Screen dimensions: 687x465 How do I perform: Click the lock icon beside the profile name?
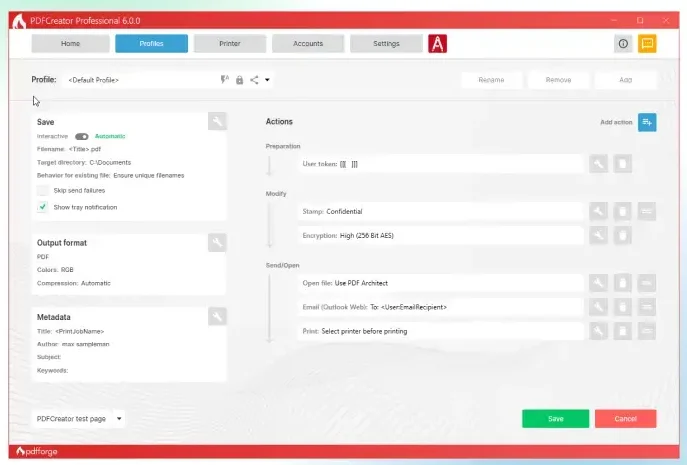coord(239,80)
